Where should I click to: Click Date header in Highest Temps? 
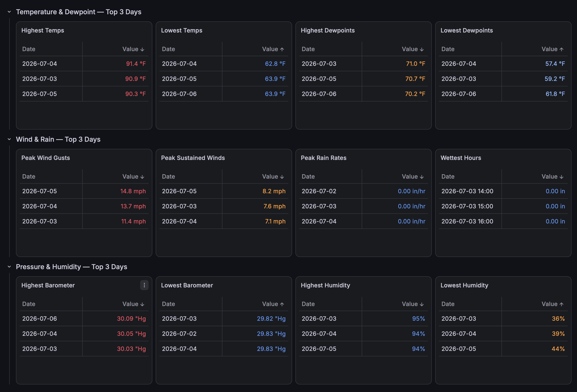[x=29, y=49]
